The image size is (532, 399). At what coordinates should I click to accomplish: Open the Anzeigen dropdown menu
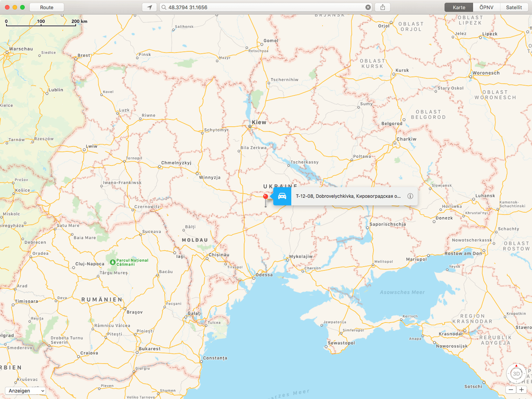[25, 391]
